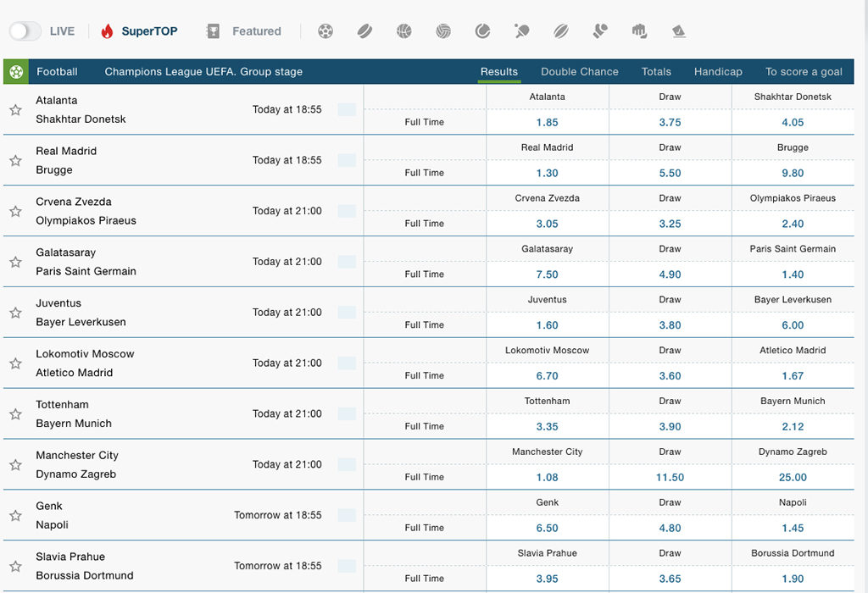Image resolution: width=868 pixels, height=593 pixels.
Task: Click the Featured bookmark icon
Action: point(213,31)
